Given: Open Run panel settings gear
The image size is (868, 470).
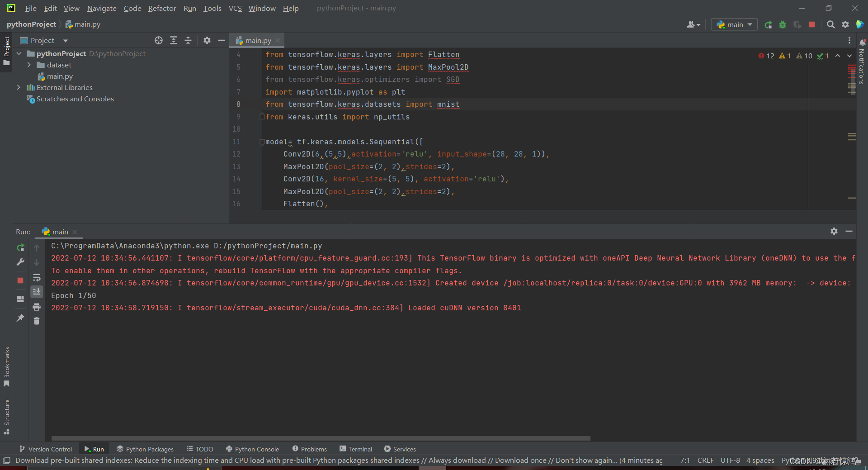Looking at the screenshot, I should tap(834, 231).
